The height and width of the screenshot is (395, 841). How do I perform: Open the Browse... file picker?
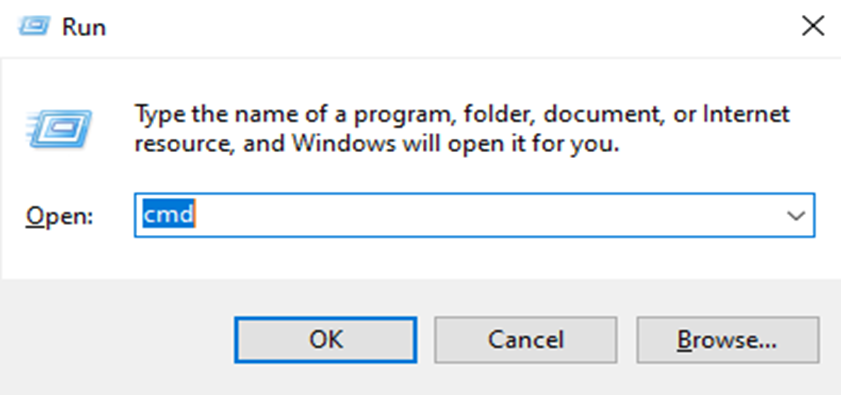point(727,340)
